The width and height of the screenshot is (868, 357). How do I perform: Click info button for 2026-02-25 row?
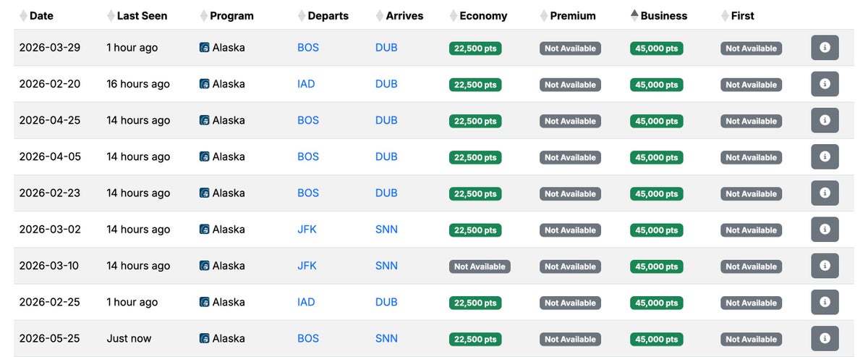click(825, 302)
